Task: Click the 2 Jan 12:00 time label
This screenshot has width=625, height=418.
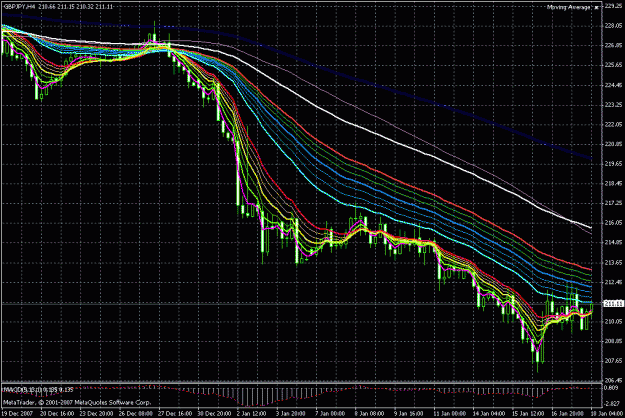Action: tap(253, 414)
